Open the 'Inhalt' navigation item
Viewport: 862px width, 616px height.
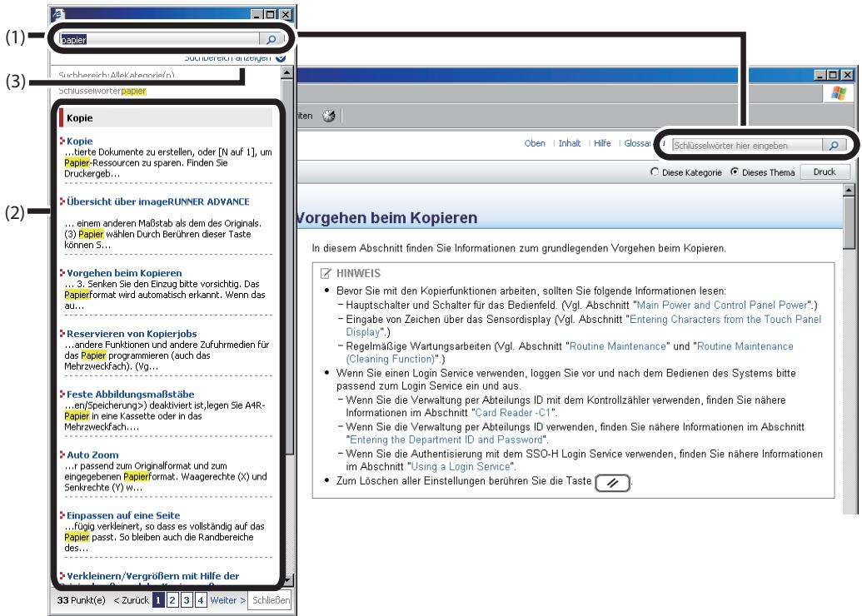pyautogui.click(x=568, y=144)
